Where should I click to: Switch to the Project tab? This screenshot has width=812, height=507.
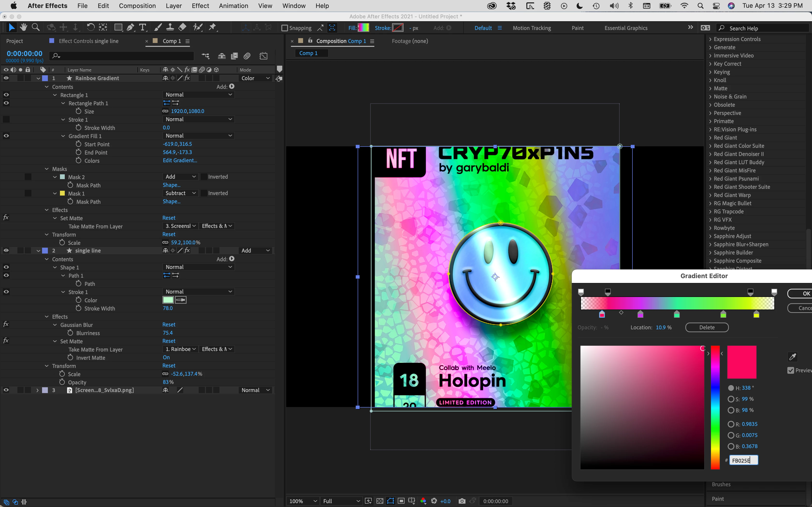point(14,41)
